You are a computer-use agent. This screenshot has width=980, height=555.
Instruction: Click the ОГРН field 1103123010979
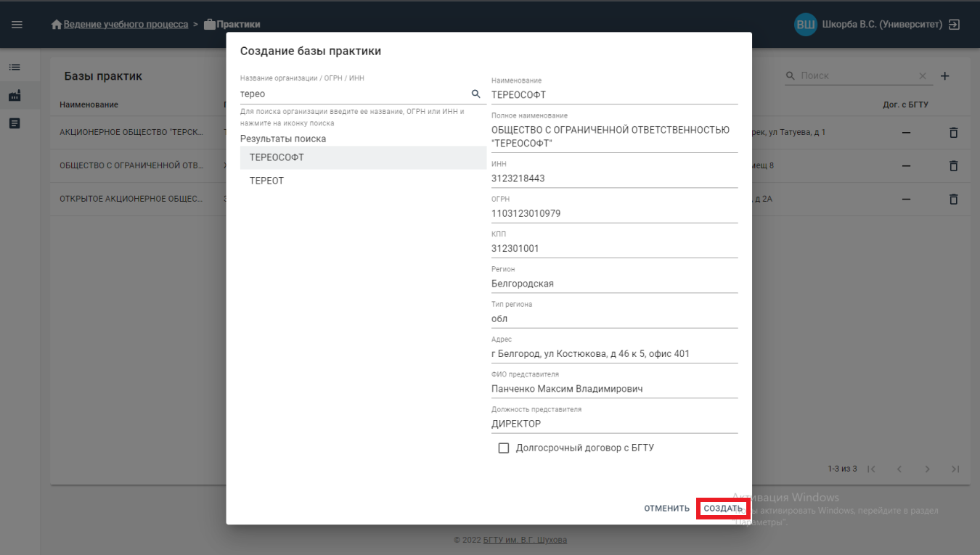tap(614, 213)
